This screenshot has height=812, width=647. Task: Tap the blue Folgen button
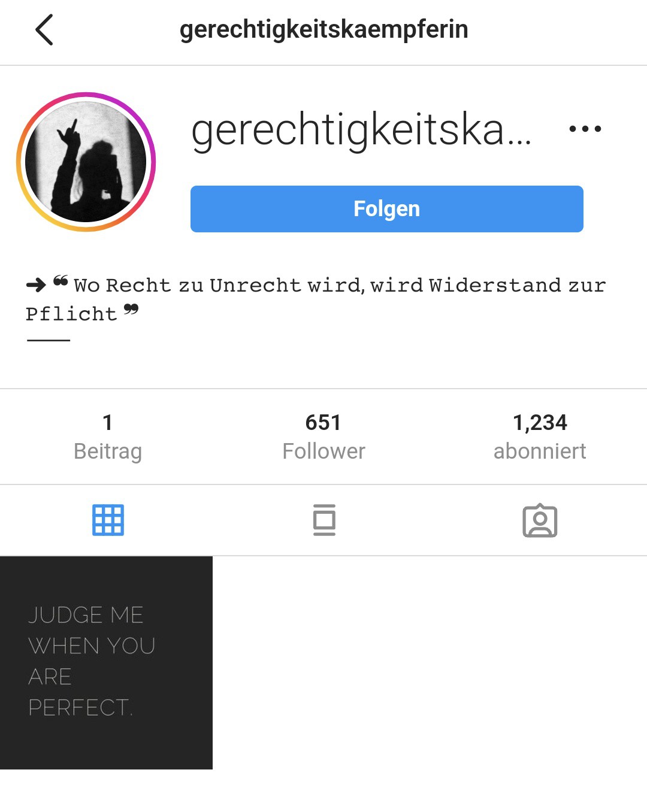[x=386, y=209]
